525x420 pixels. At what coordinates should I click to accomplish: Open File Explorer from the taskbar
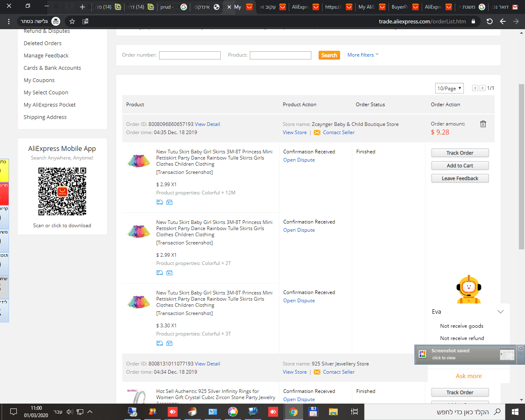pos(333,412)
